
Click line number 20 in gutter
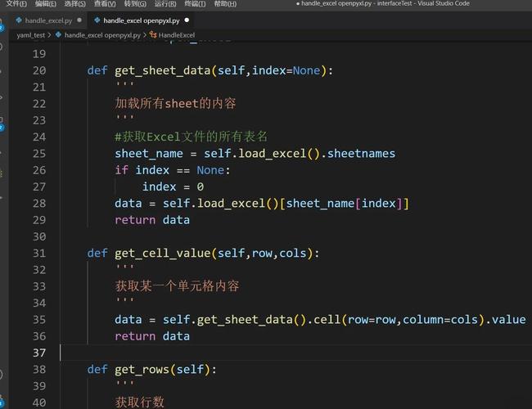tap(39, 70)
